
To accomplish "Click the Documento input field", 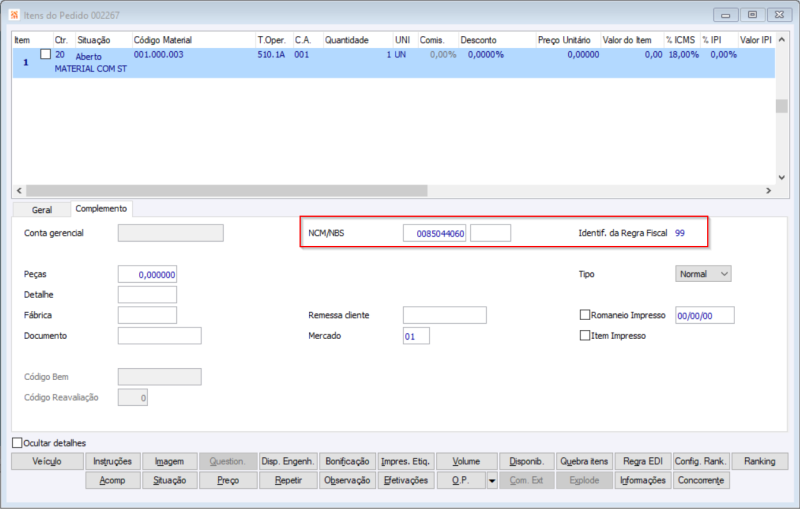I will click(x=160, y=336).
